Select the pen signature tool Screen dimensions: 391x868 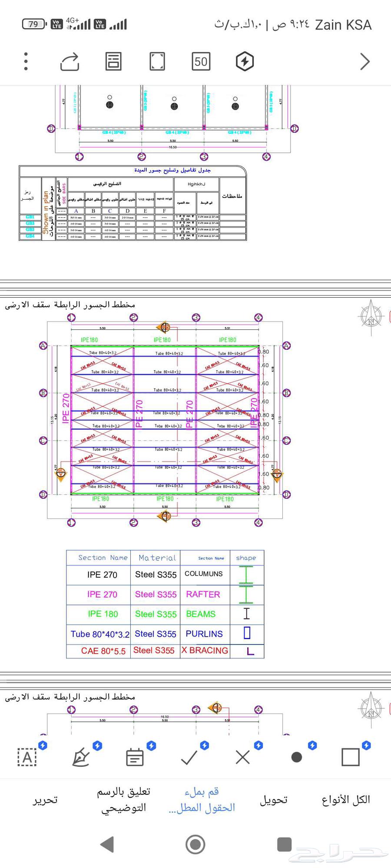click(x=81, y=757)
